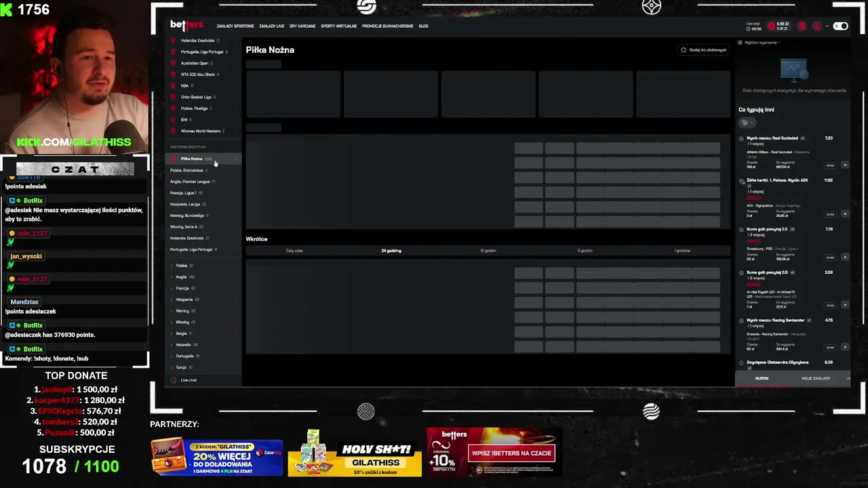The width and height of the screenshot is (868, 488).
Task: Click the icon beside NBA
Action: (x=173, y=86)
